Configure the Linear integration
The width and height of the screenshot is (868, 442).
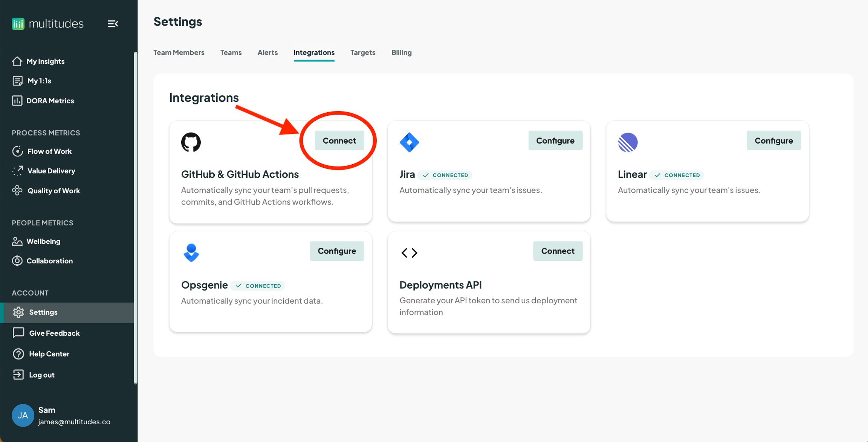coord(773,141)
